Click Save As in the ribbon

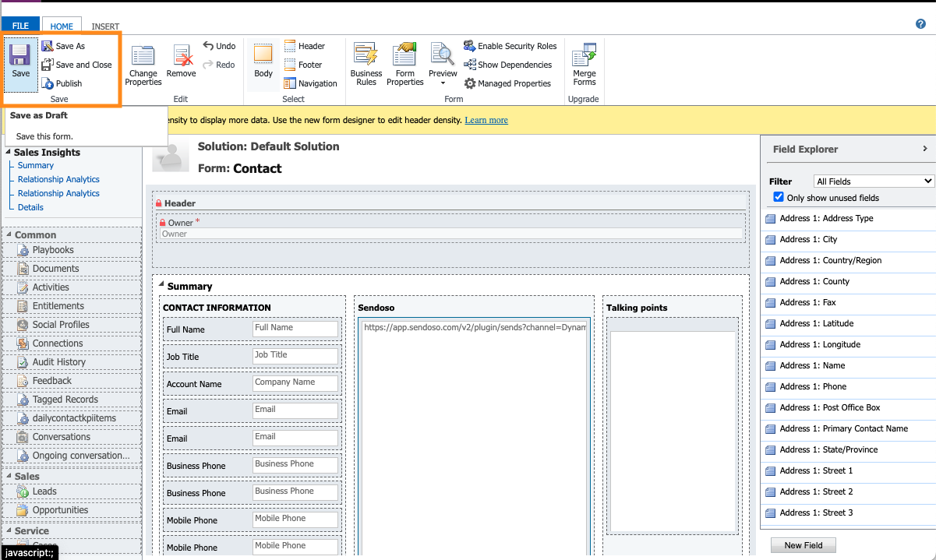pos(63,46)
